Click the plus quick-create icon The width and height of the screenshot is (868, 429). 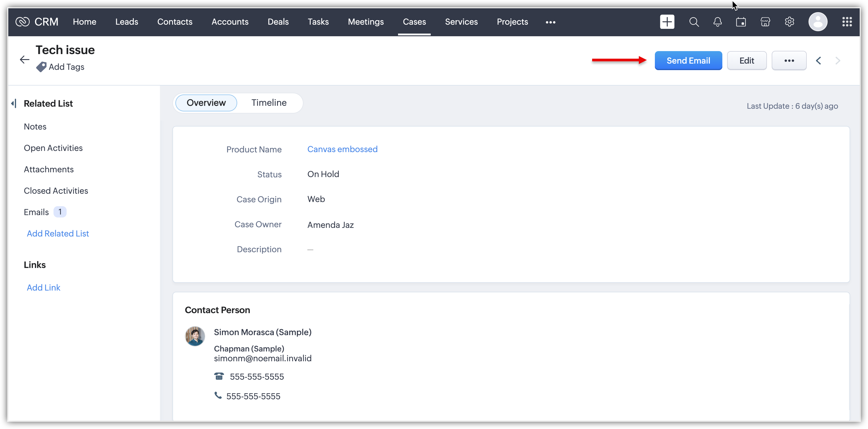[667, 22]
